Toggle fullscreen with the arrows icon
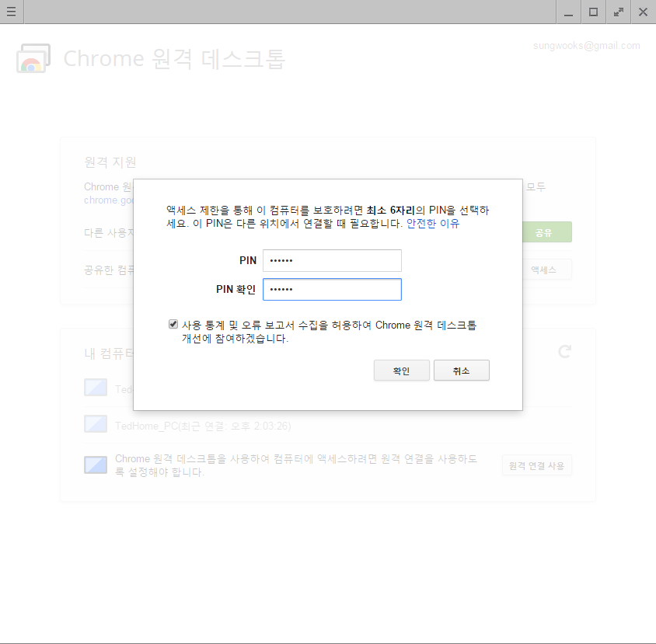Image resolution: width=656 pixels, height=644 pixels. (x=619, y=12)
